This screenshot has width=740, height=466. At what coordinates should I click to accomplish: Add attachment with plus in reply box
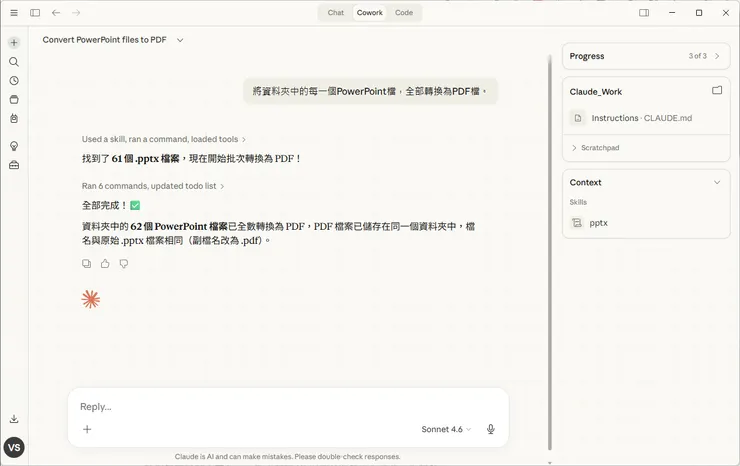coord(87,429)
